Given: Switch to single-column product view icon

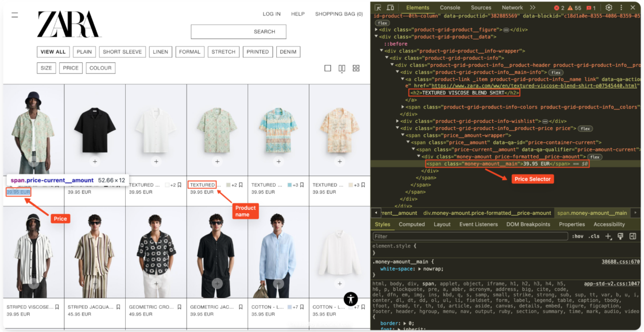Looking at the screenshot, I should pyautogui.click(x=328, y=68).
